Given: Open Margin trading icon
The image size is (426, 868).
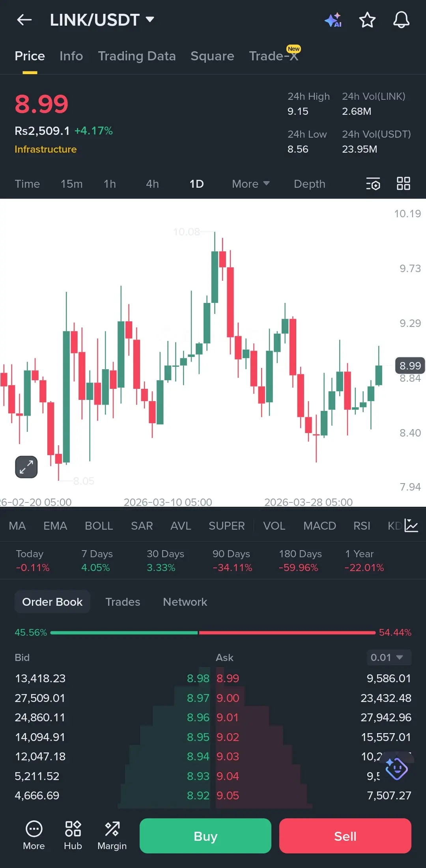Looking at the screenshot, I should (112, 836).
